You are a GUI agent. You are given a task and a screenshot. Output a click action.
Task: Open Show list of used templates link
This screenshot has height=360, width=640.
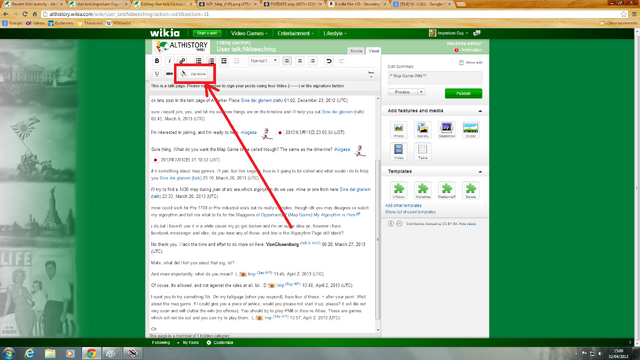coord(410,212)
